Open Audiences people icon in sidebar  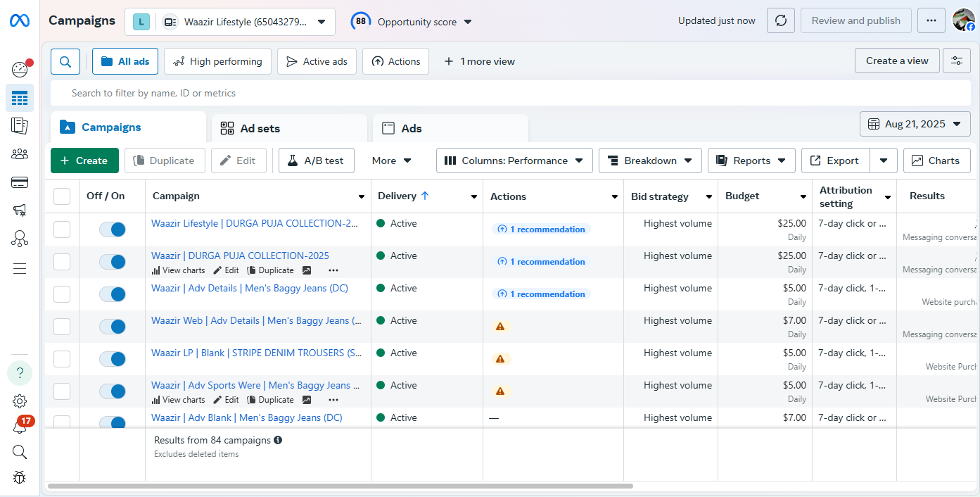tap(20, 154)
